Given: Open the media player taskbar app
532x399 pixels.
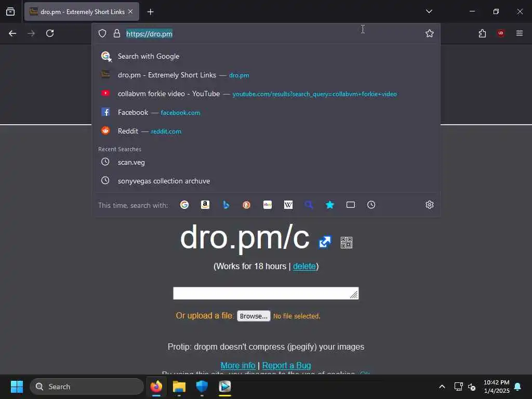Looking at the screenshot, I should point(225,387).
